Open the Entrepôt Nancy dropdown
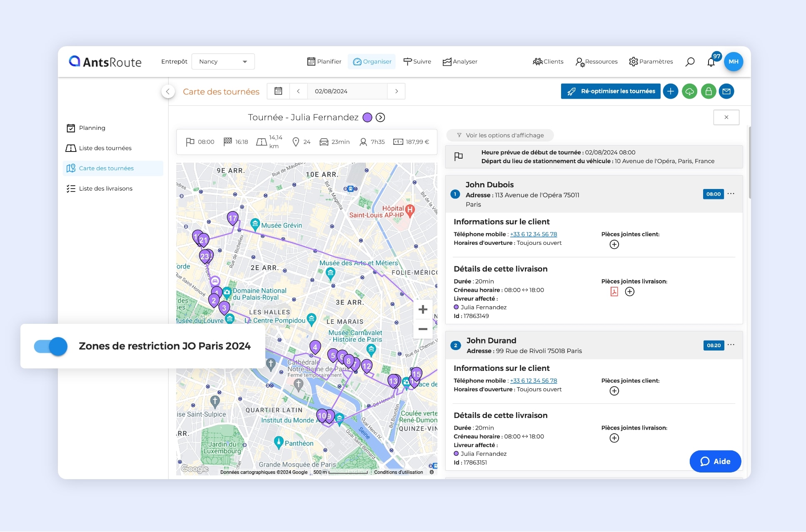806x532 pixels. pyautogui.click(x=223, y=62)
